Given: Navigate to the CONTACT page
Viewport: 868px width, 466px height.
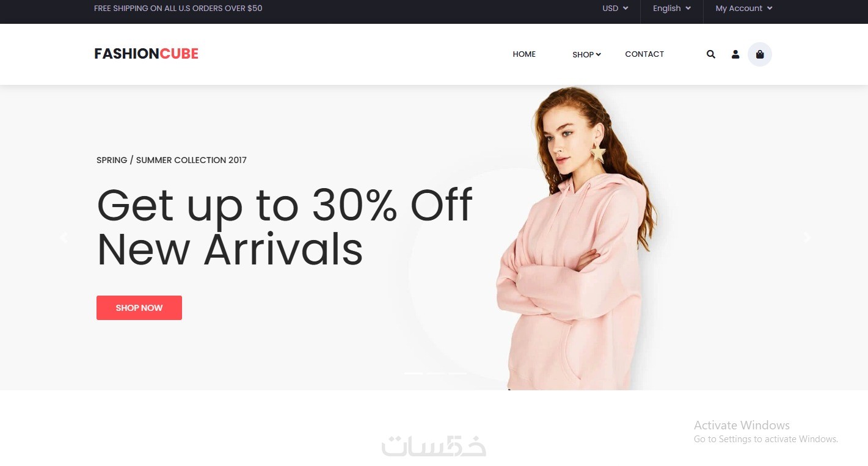Looking at the screenshot, I should point(644,54).
